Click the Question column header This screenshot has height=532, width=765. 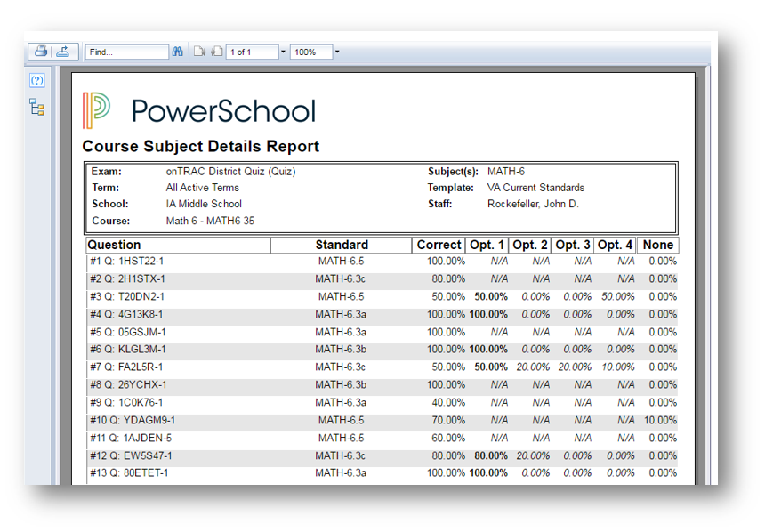click(178, 245)
